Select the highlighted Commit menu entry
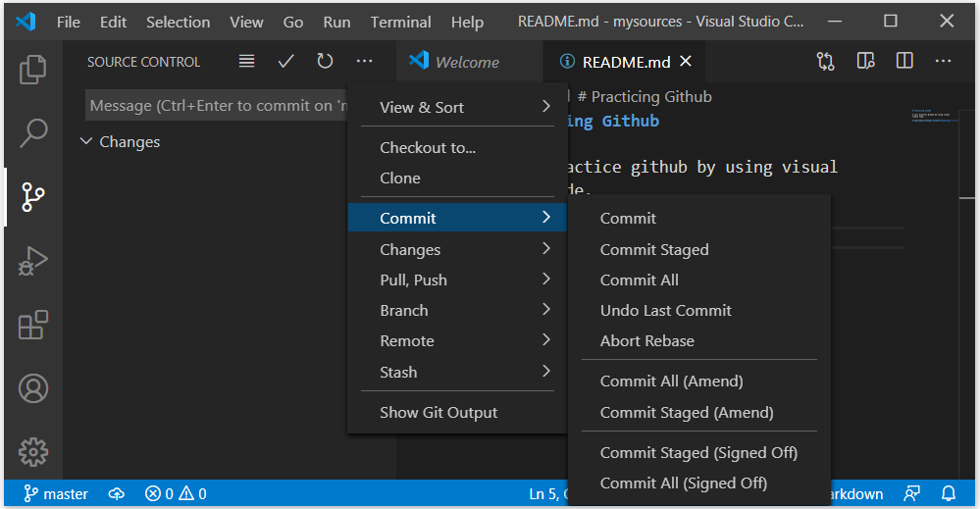 click(x=457, y=218)
